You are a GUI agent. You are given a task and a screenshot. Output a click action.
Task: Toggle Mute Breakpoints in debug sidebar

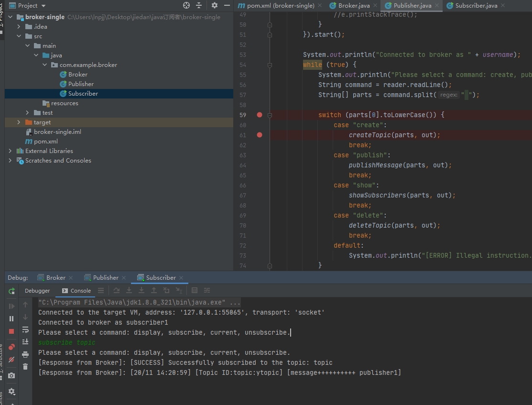pyautogui.click(x=12, y=360)
